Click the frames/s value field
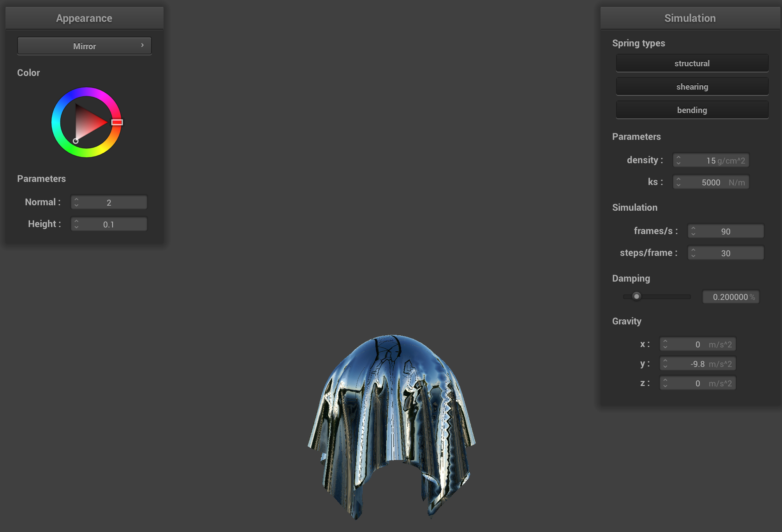Viewport: 782px width, 532px height. (x=726, y=231)
